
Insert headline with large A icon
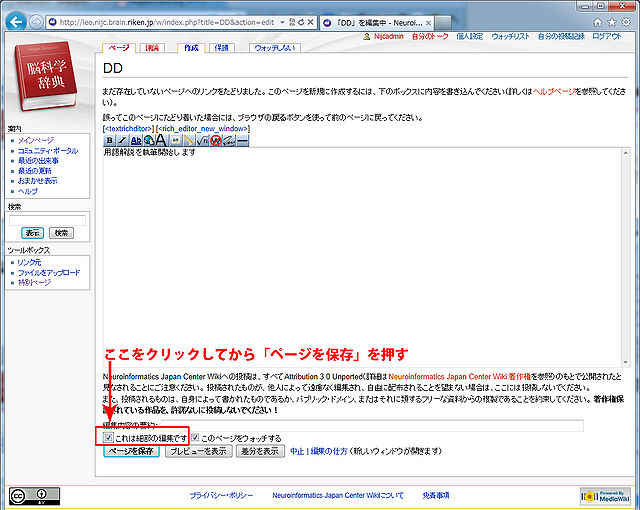coord(161,140)
